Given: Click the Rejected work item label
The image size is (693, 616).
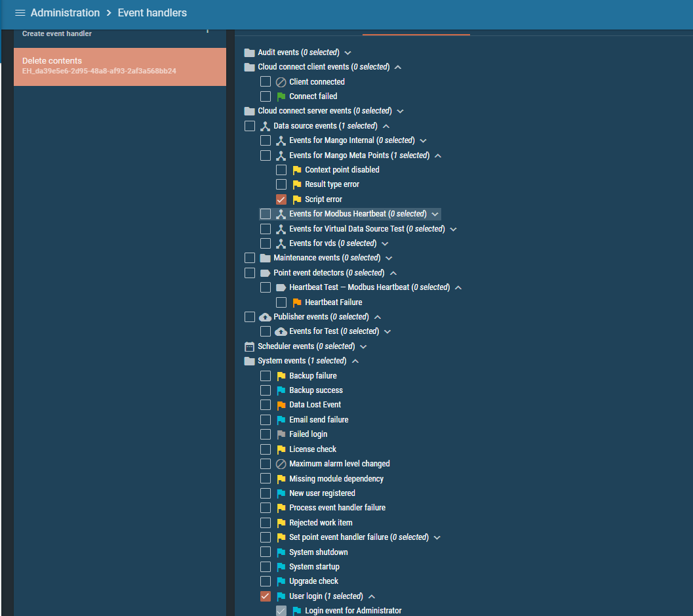Looking at the screenshot, I should [321, 523].
